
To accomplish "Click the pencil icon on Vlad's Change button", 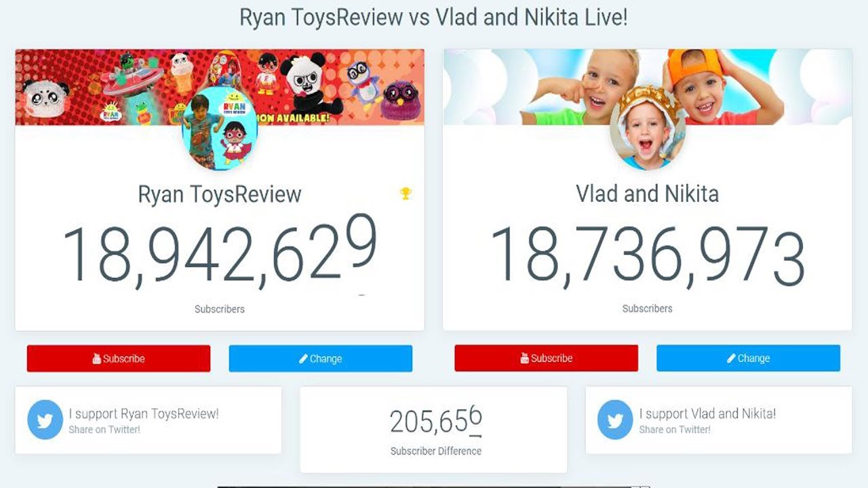I will (731, 359).
